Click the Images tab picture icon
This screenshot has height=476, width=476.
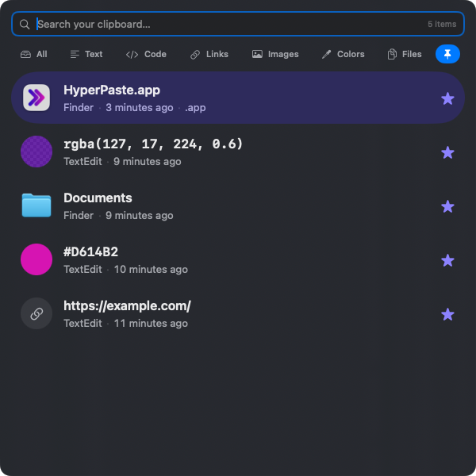tap(257, 54)
